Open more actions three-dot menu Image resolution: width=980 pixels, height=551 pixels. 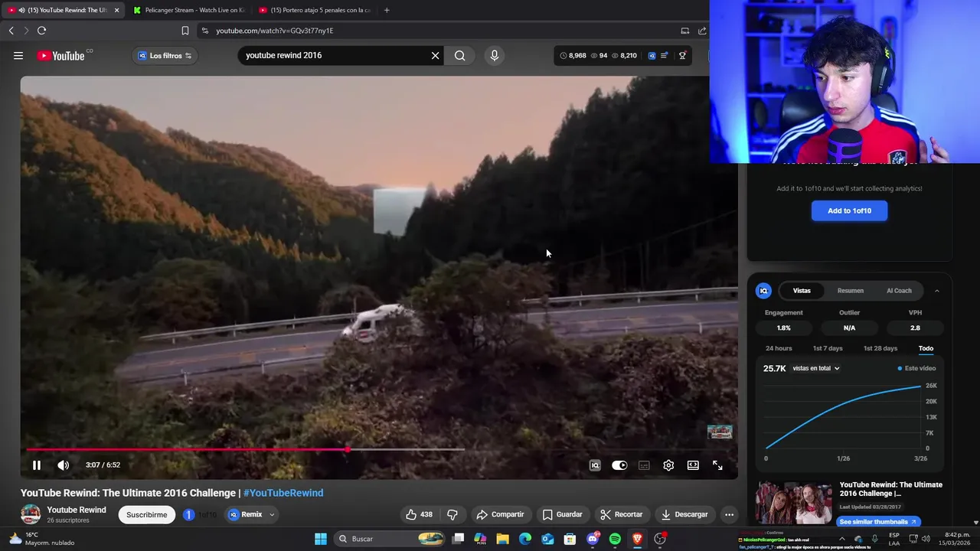(x=729, y=514)
